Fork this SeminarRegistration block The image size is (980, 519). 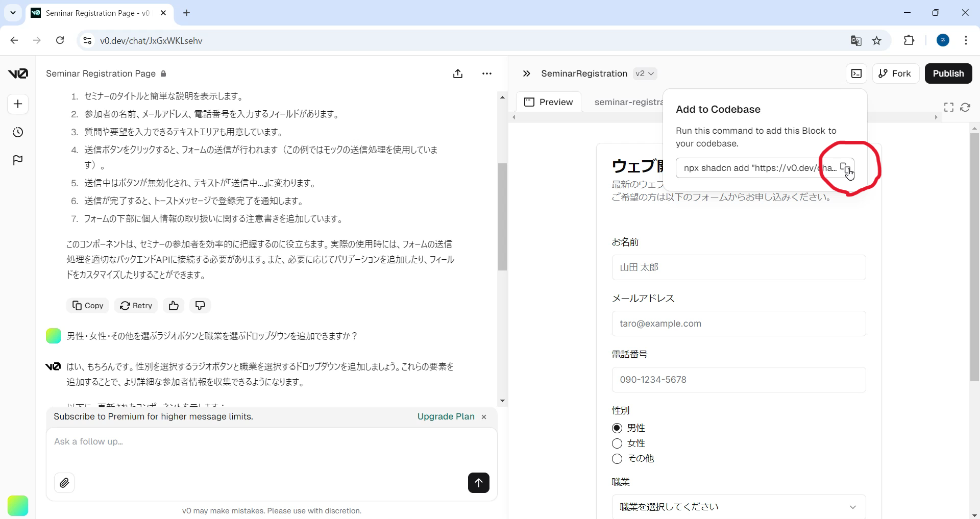(x=896, y=73)
